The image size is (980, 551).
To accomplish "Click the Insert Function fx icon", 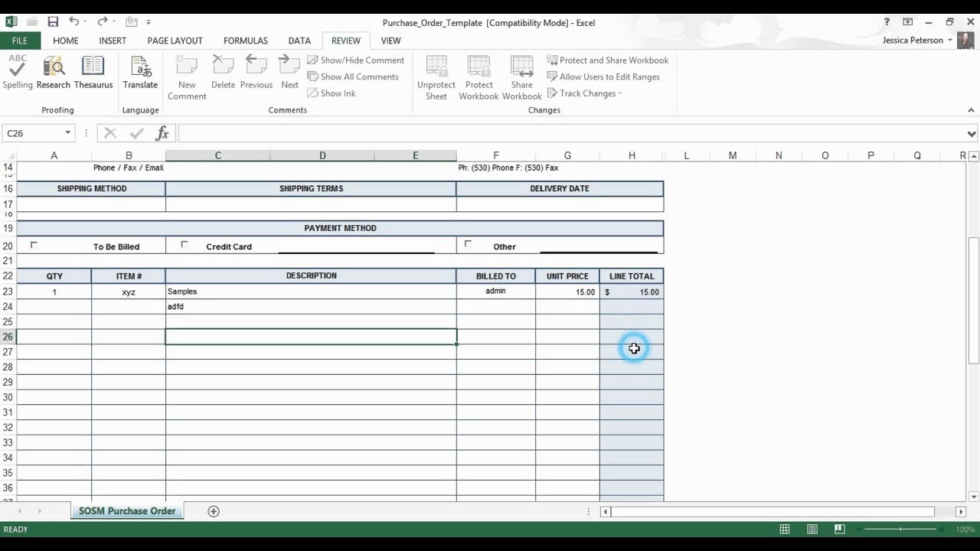I will 162,133.
